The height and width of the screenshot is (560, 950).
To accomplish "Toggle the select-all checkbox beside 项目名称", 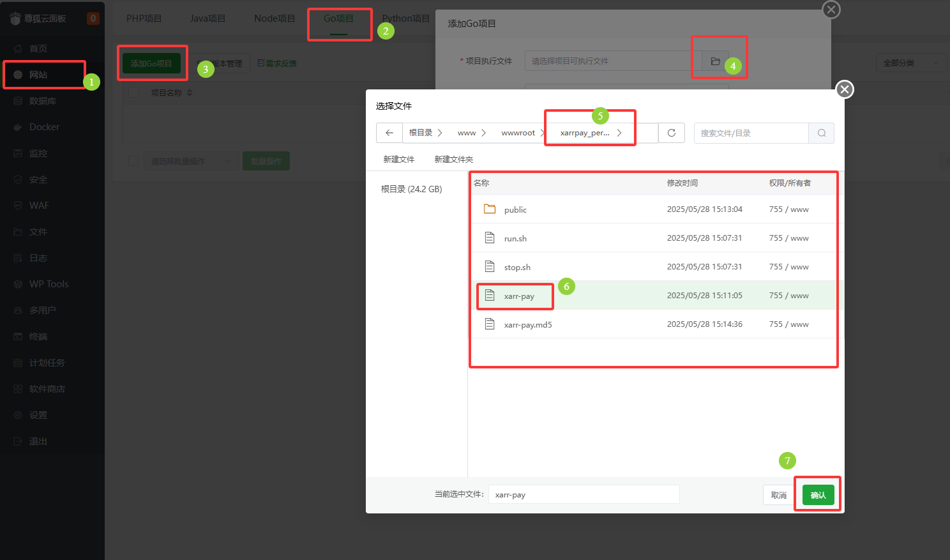I will (x=133, y=93).
